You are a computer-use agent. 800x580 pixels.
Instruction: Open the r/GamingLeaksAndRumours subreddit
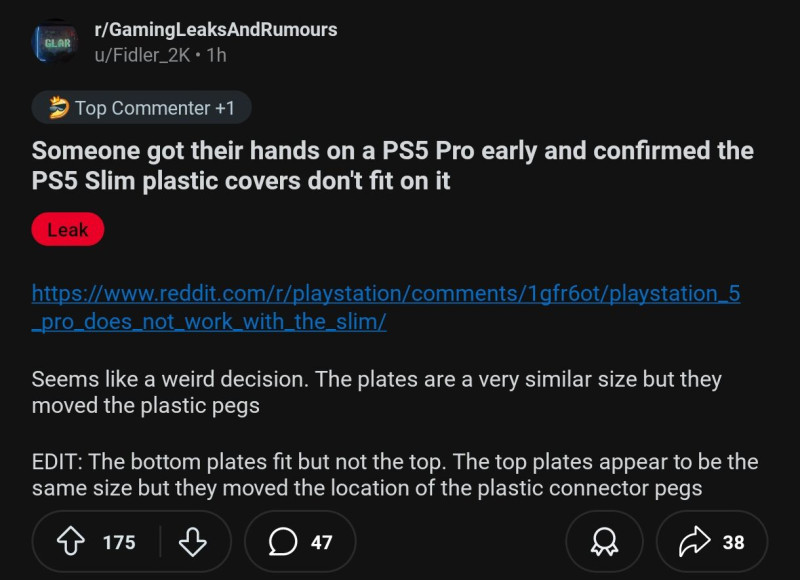215,30
